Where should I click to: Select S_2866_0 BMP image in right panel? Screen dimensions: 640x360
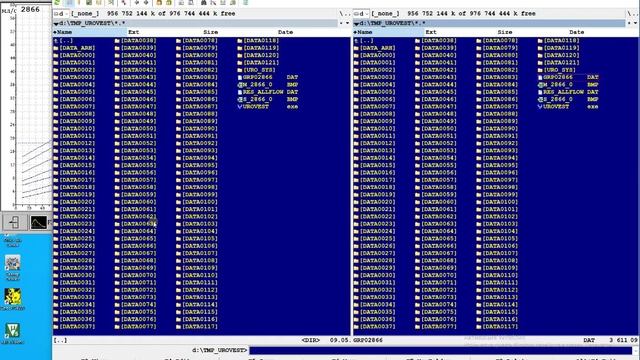[568, 99]
